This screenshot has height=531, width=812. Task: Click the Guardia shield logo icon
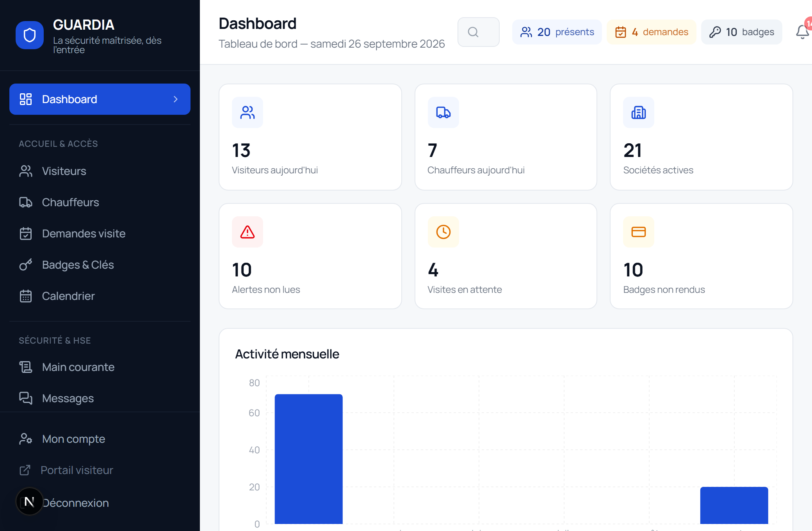tap(30, 35)
